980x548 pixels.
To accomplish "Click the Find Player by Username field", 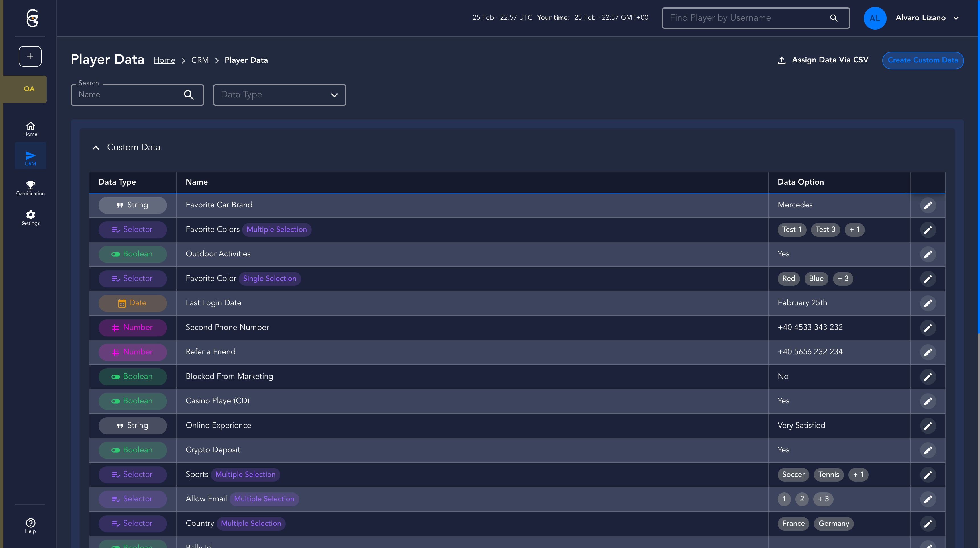I will coord(746,18).
